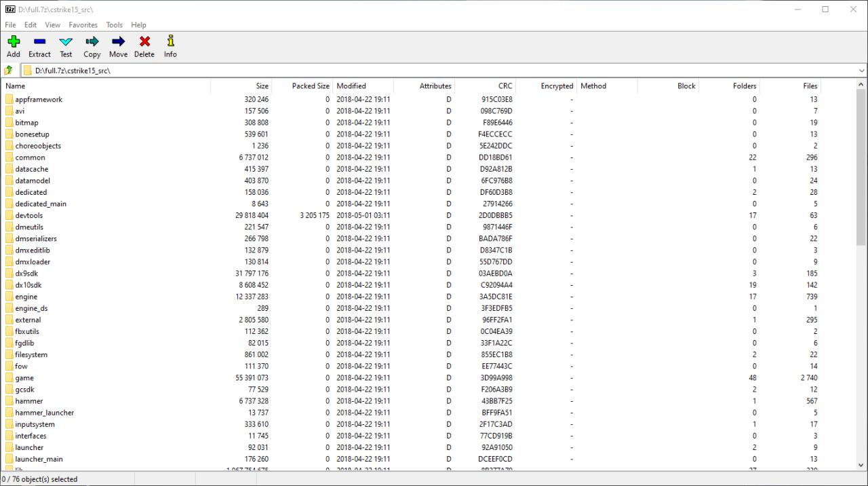Click the Move toolbar icon
Image resolution: width=868 pixels, height=486 pixels.
click(118, 42)
